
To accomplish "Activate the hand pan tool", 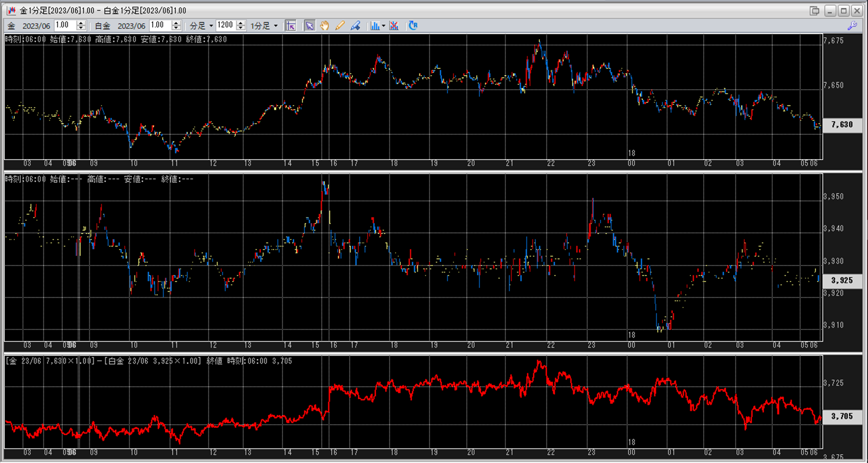I will (x=325, y=26).
